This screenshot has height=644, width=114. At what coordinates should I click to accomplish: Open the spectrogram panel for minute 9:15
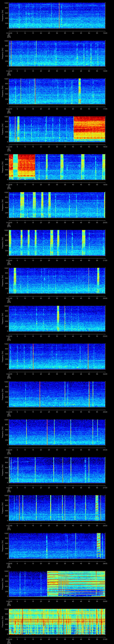[x=57, y=53]
